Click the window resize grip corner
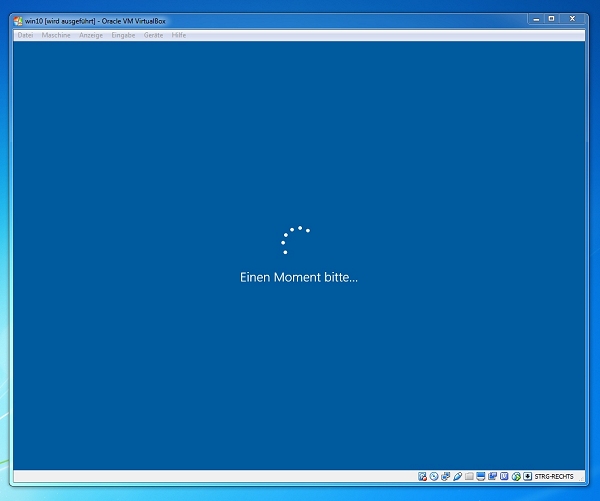Screen dimensions: 600x501 click(x=582, y=478)
